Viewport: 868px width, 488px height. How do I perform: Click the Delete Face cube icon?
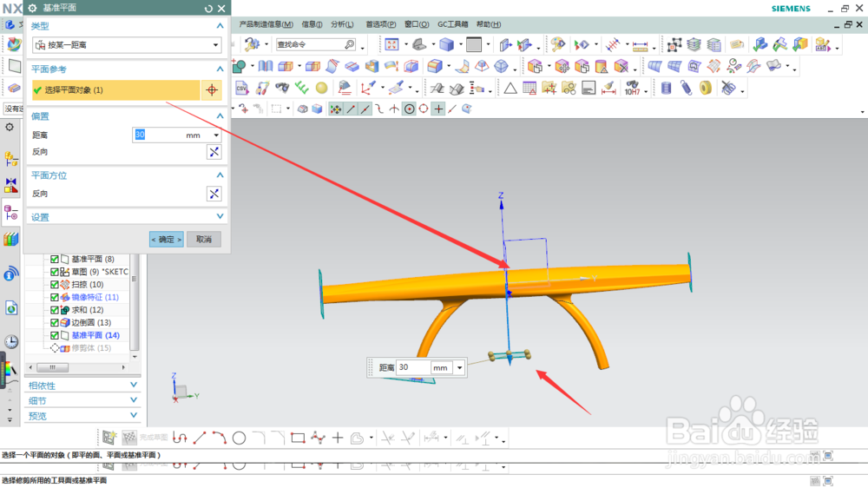(x=621, y=67)
